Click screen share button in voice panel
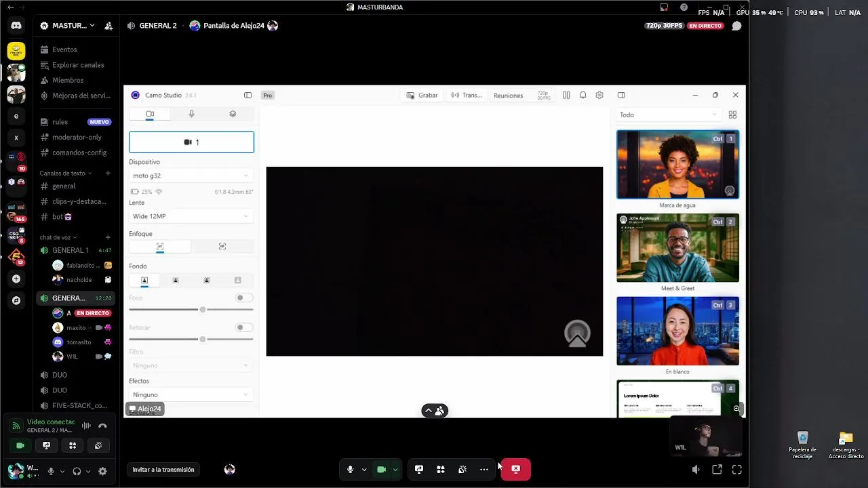Viewport: 868px width, 488px height. (x=46, y=445)
